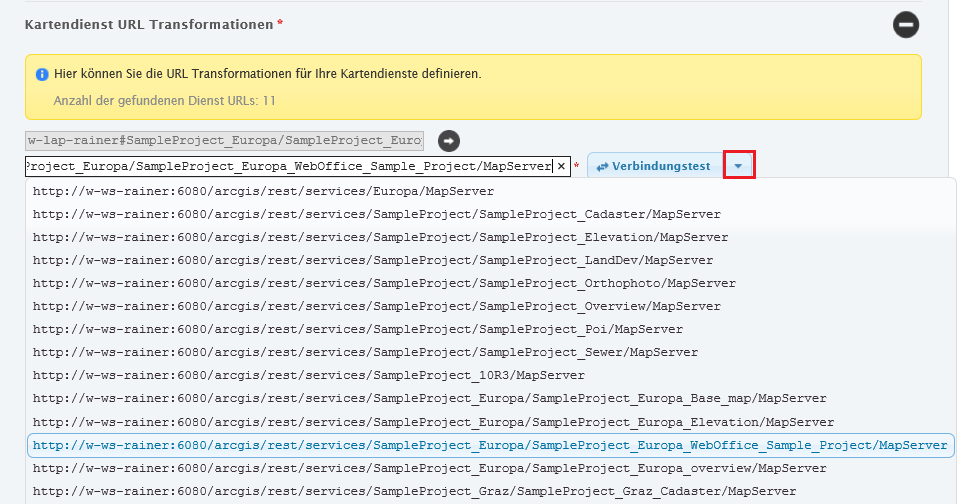Select the SampleProject_Poi/MapServer URL
The height and width of the screenshot is (504, 968).
(491, 329)
